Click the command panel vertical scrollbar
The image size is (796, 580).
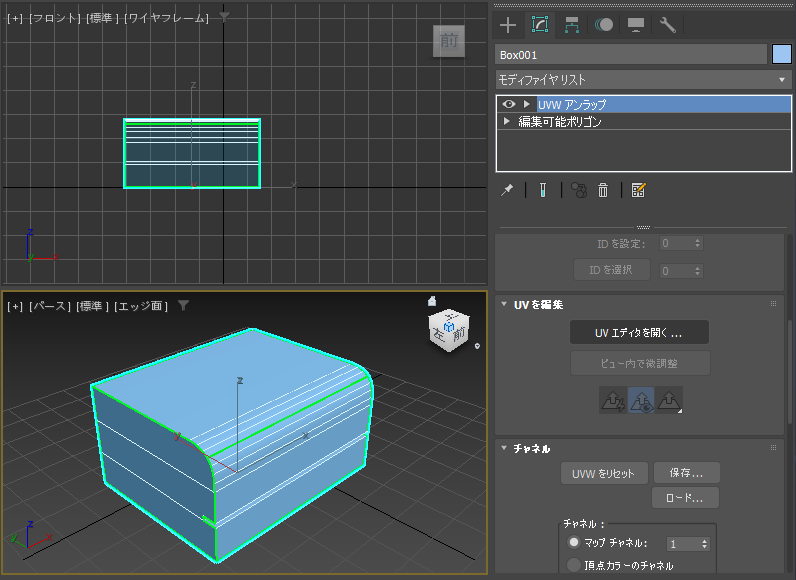[x=790, y=371]
